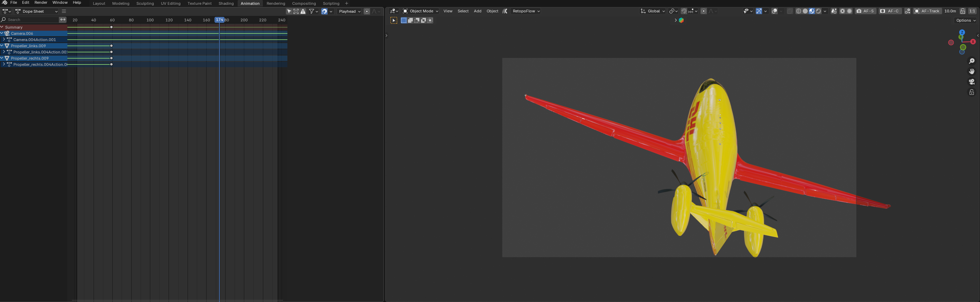Select solid viewport shading mode
The height and width of the screenshot is (302, 980).
pyautogui.click(x=805, y=11)
